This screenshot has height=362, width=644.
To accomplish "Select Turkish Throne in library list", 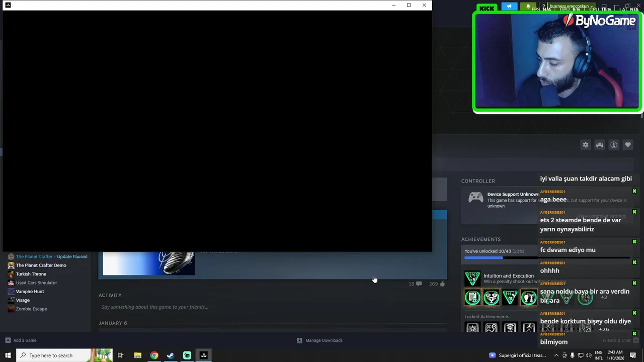I will pyautogui.click(x=31, y=274).
